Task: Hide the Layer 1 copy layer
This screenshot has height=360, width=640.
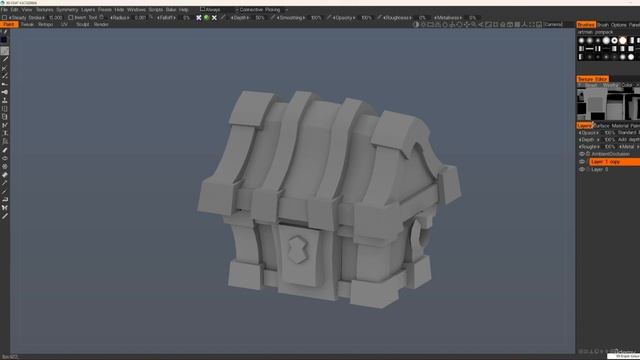Action: coord(582,162)
